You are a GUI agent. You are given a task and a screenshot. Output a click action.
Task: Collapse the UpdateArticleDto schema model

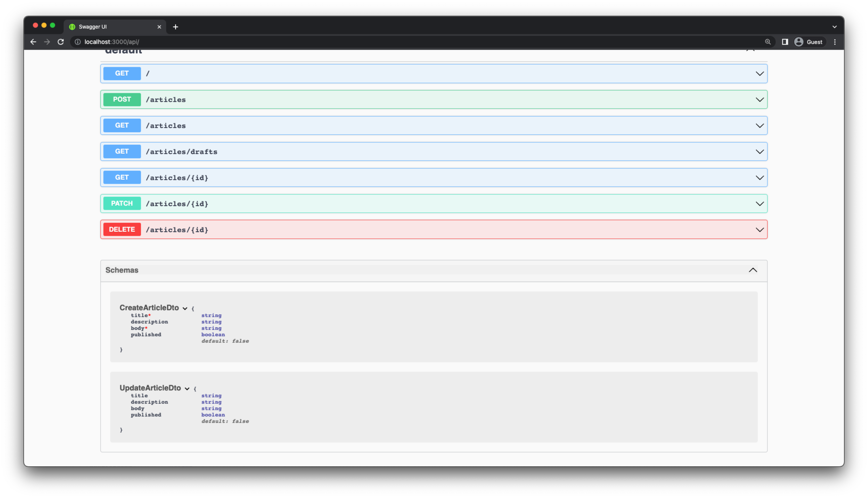pyautogui.click(x=187, y=389)
